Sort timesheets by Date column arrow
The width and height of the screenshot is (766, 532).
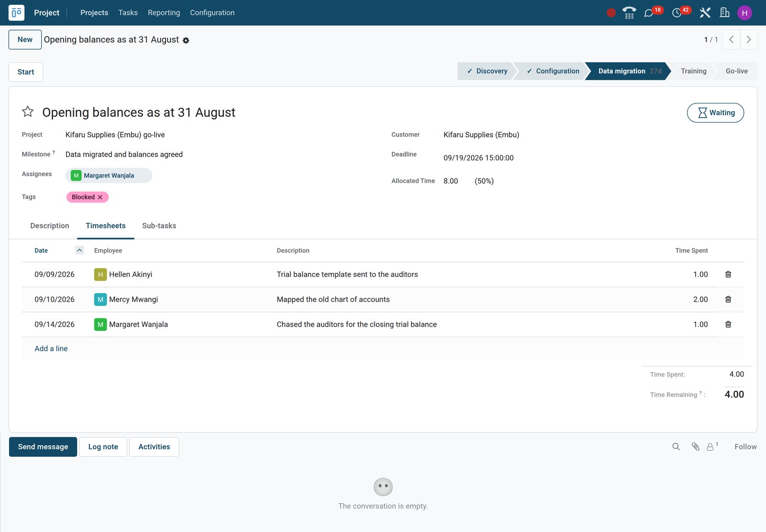[79, 250]
